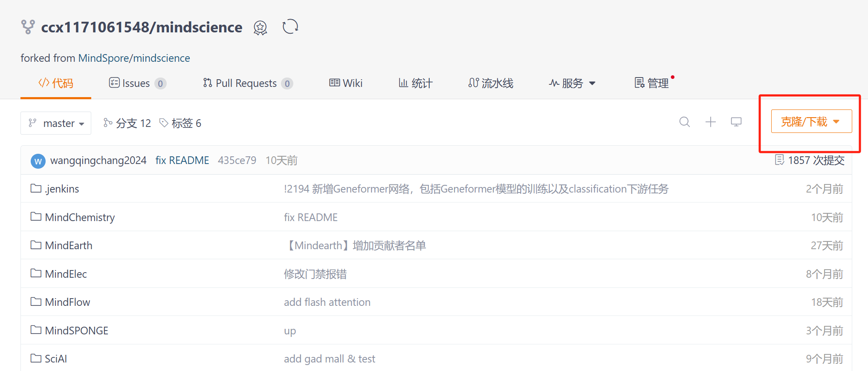Expand the 服务 dropdown menu
868x371 pixels.
pos(572,83)
